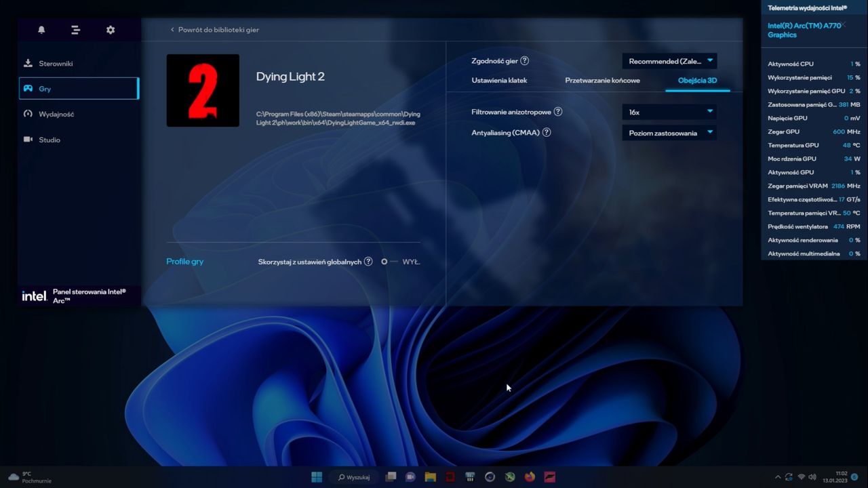Screen dimensions: 868x488
Task: Open the red AMD app on taskbar
Action: [x=450, y=476]
